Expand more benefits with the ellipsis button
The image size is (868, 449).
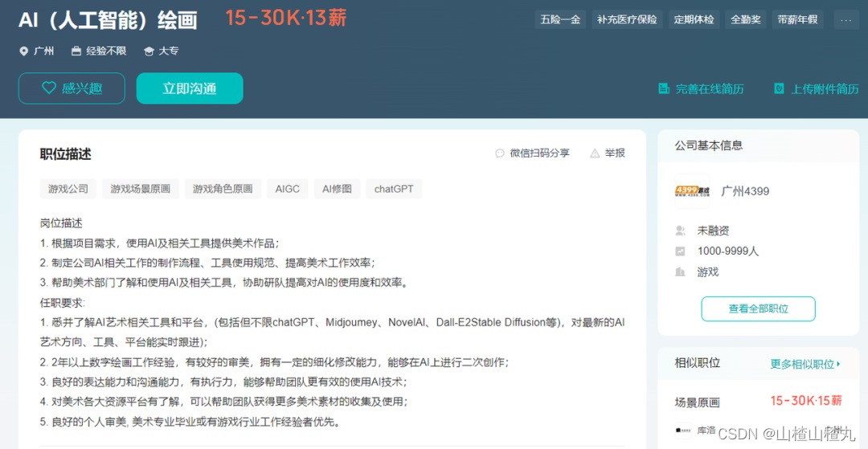click(x=845, y=19)
